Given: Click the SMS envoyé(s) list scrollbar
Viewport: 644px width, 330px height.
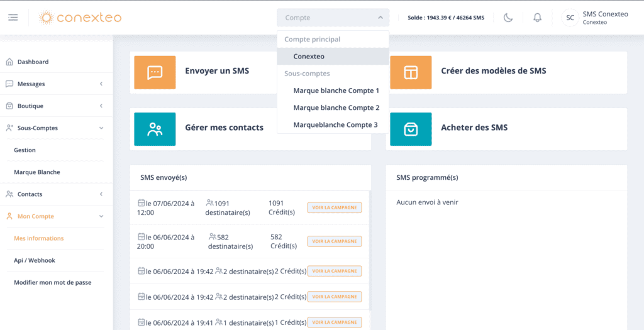Looking at the screenshot, I should click(370, 250).
